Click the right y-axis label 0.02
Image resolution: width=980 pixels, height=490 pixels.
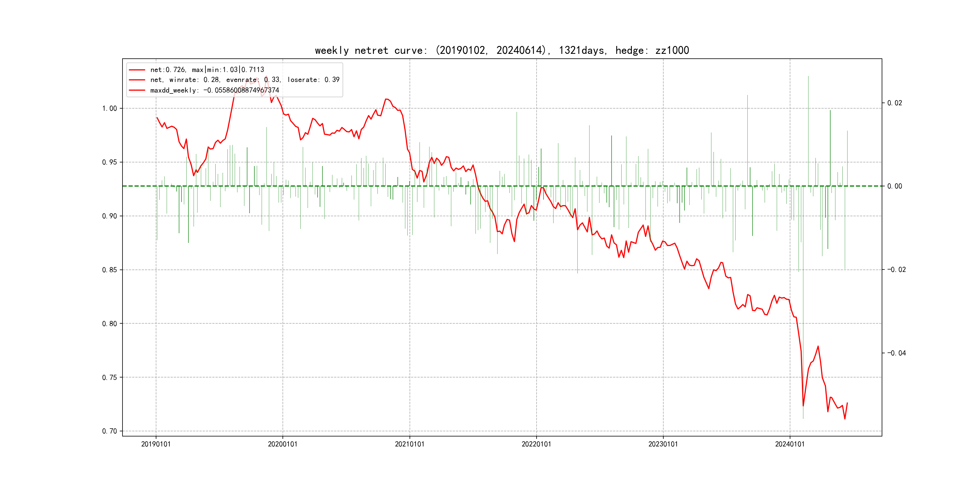[x=894, y=103]
